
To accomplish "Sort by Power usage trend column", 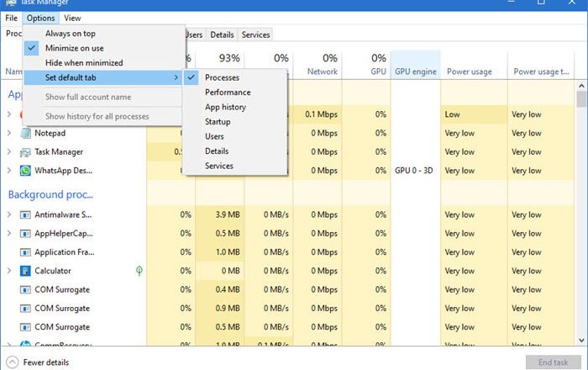I will click(x=541, y=65).
